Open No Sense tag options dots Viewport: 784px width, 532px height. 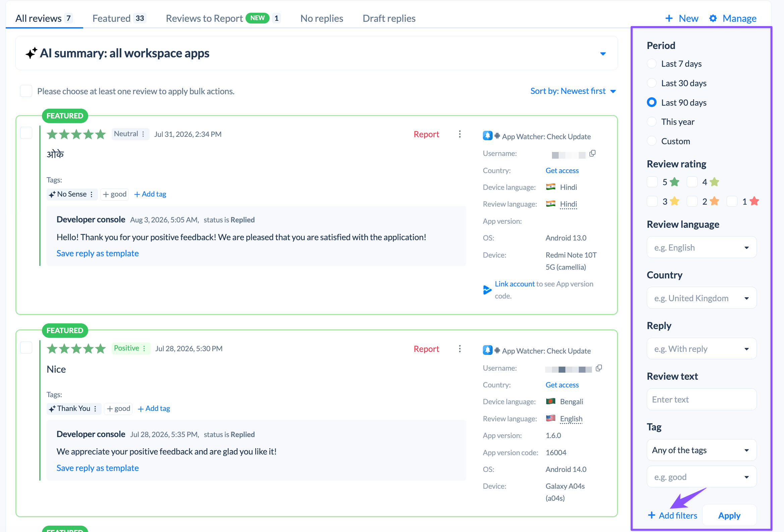click(92, 194)
